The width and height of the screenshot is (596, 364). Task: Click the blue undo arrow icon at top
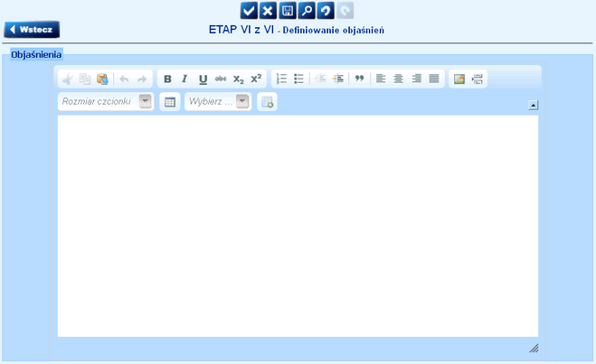click(326, 10)
